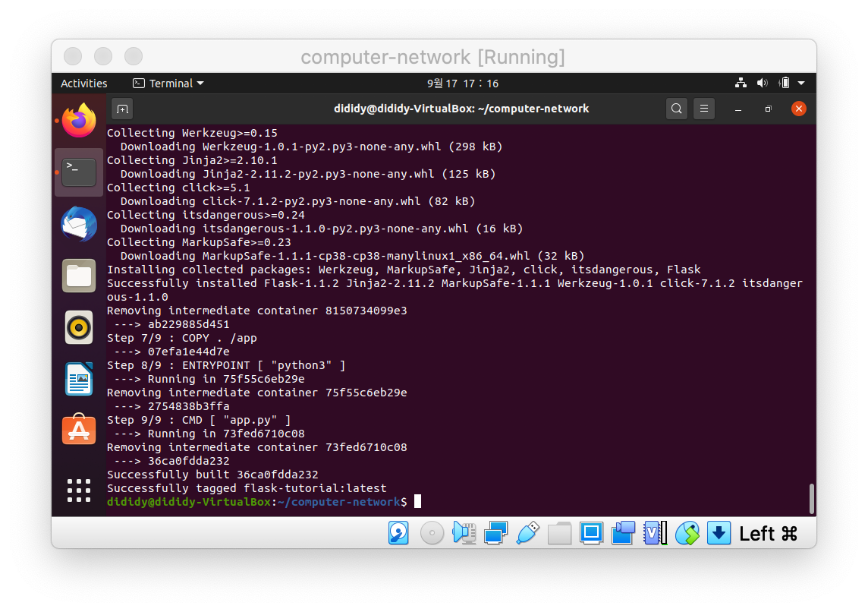Click the Activities menu item
This screenshot has height=612, width=868.
[x=83, y=83]
